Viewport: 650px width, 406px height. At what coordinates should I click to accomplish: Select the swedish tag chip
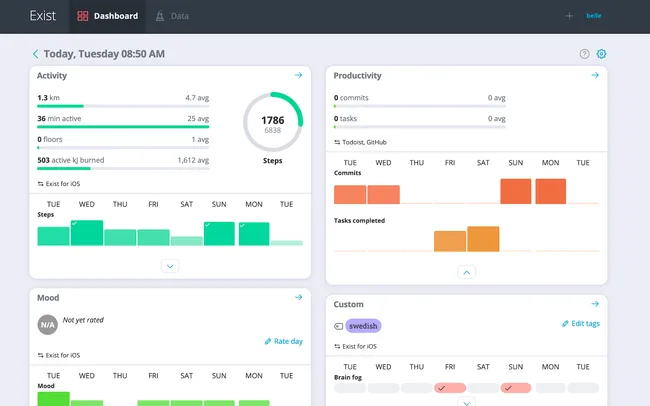(364, 326)
